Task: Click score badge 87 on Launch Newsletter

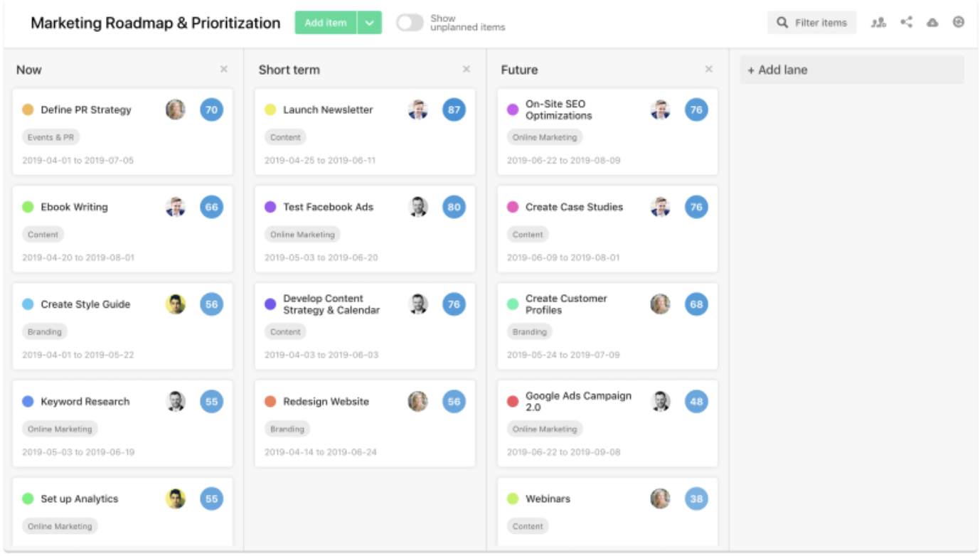Action: 454,109
